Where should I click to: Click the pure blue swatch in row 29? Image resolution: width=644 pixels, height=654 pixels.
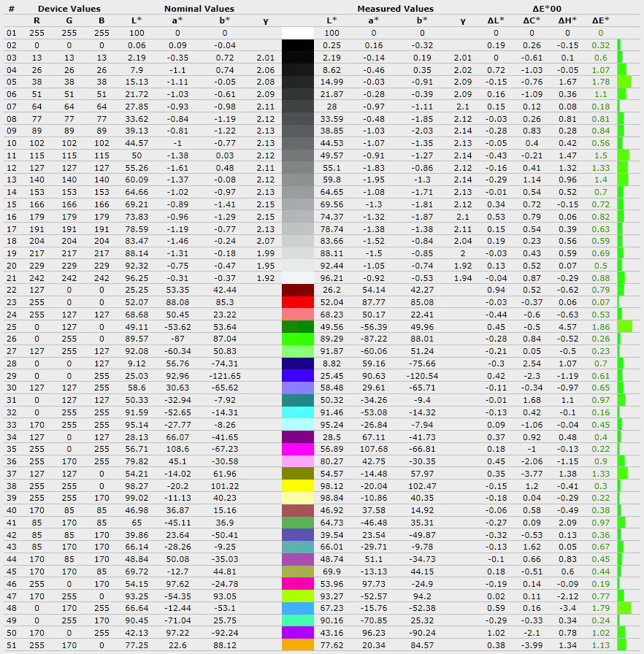click(x=297, y=375)
